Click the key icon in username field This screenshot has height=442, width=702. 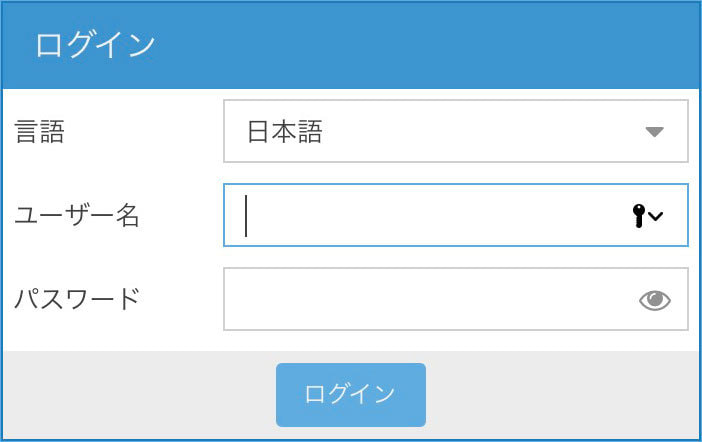click(x=639, y=216)
